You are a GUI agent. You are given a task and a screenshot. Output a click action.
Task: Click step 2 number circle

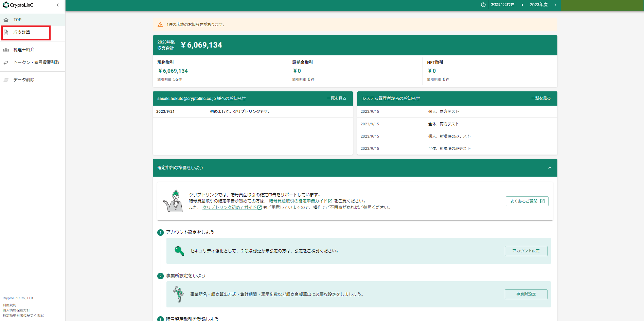161,276
